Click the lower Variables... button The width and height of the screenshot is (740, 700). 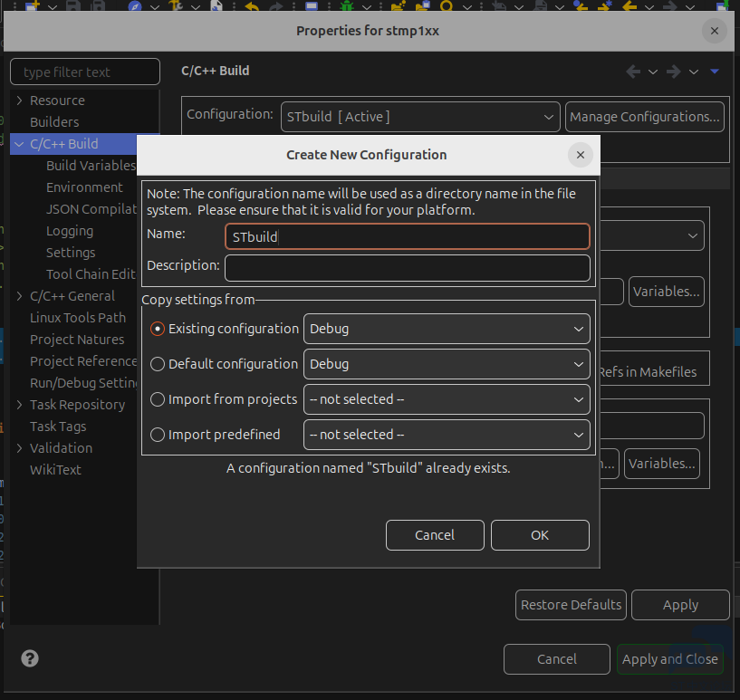point(662,464)
